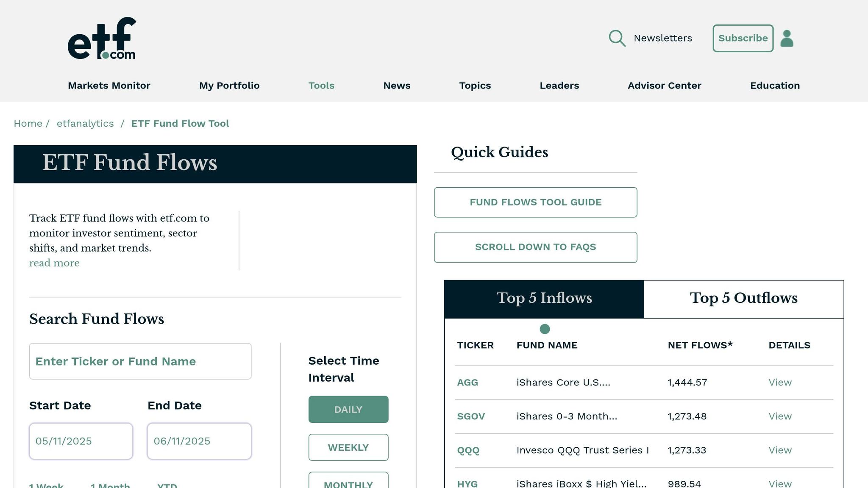View details for the QQQ fund
The width and height of the screenshot is (868, 488).
[780, 450]
